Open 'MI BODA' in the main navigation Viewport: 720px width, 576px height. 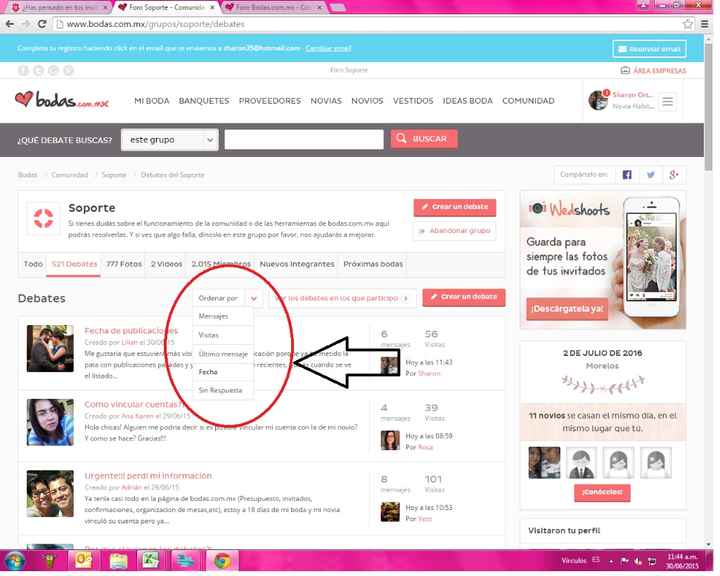click(x=152, y=101)
